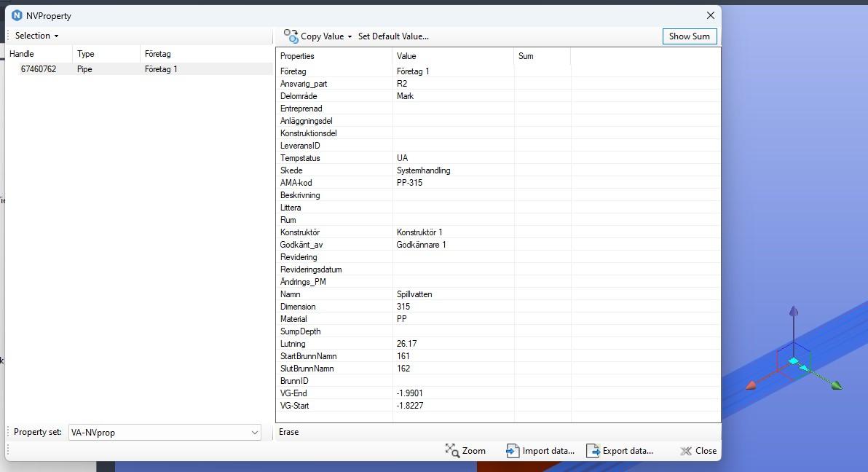868x472 pixels.
Task: Click the 161 StartBrunnNamn value
Action: (403, 356)
